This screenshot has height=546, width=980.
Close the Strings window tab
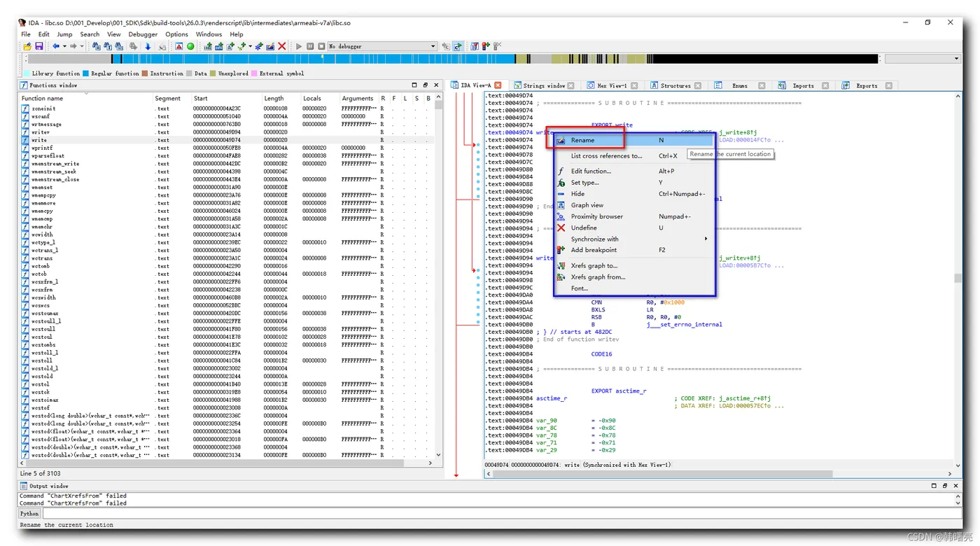570,85
